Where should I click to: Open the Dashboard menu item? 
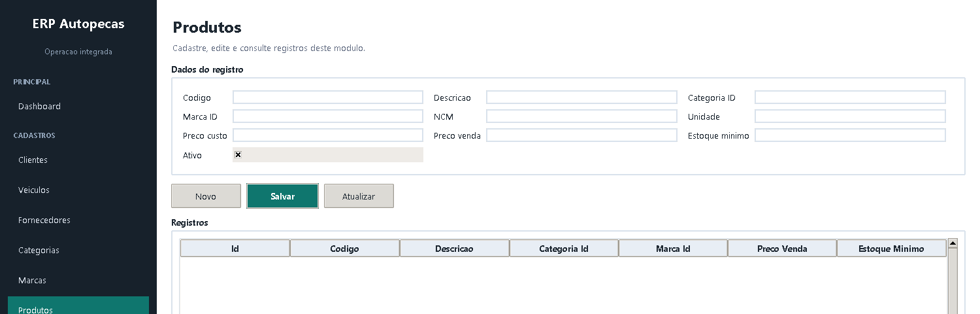(x=78, y=106)
